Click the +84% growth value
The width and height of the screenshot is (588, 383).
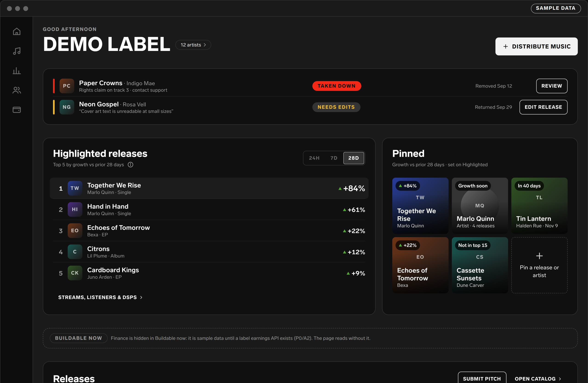tap(352, 188)
